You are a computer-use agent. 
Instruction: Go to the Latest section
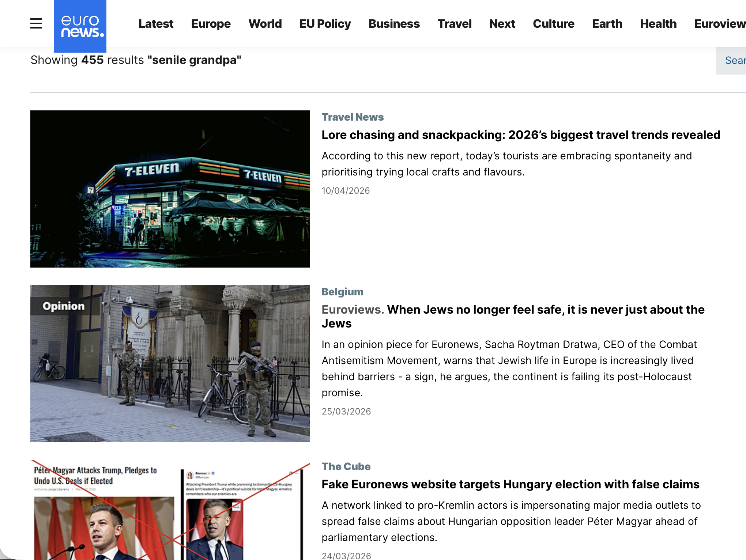[156, 23]
